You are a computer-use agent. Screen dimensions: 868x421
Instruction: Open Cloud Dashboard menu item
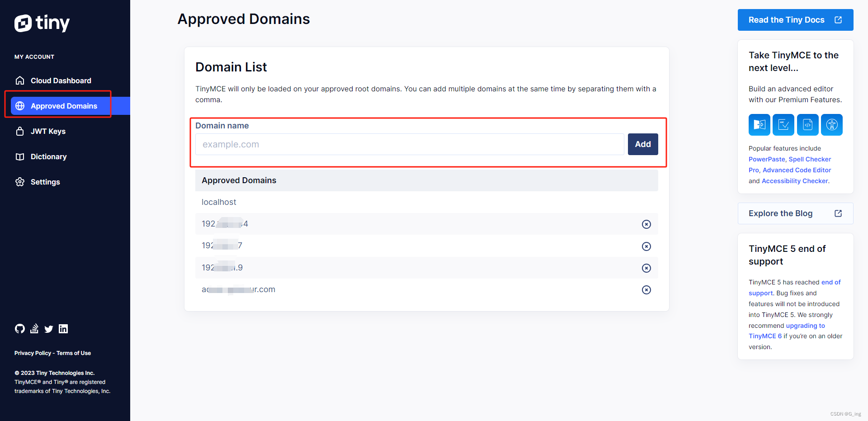[61, 80]
